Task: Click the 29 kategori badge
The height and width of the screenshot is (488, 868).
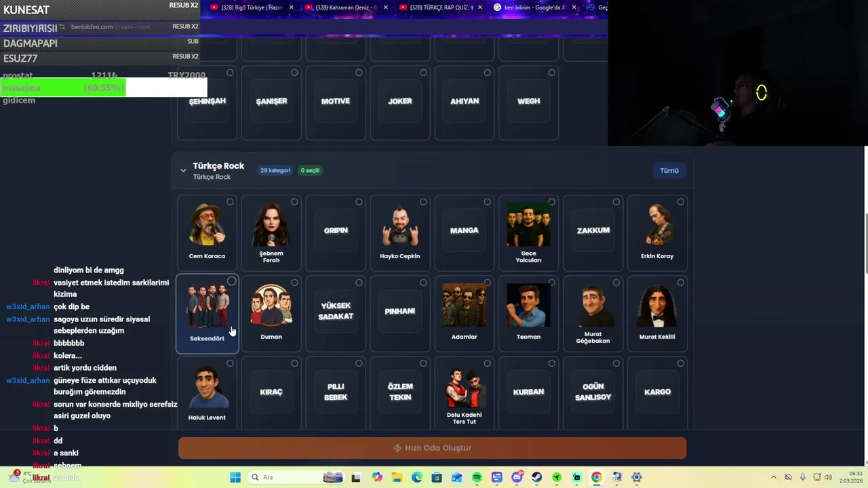Action: pos(275,170)
